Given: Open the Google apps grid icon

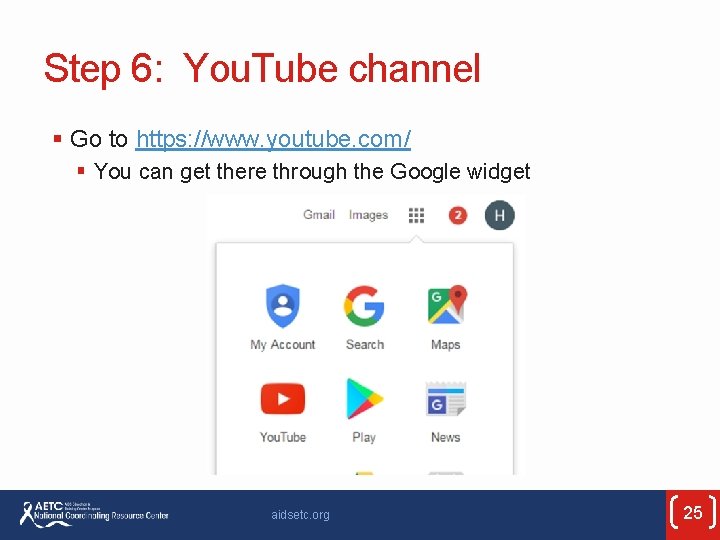Looking at the screenshot, I should click(x=416, y=215).
